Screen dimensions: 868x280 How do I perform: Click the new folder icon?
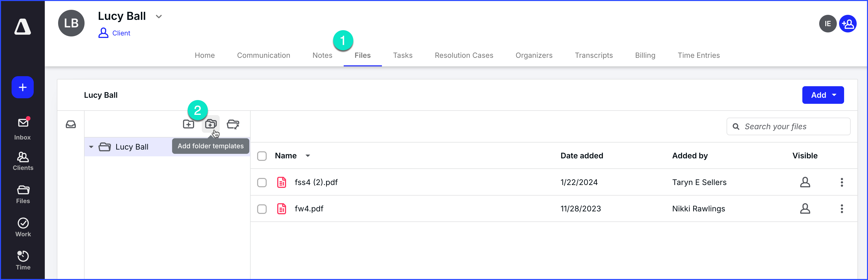coord(188,124)
